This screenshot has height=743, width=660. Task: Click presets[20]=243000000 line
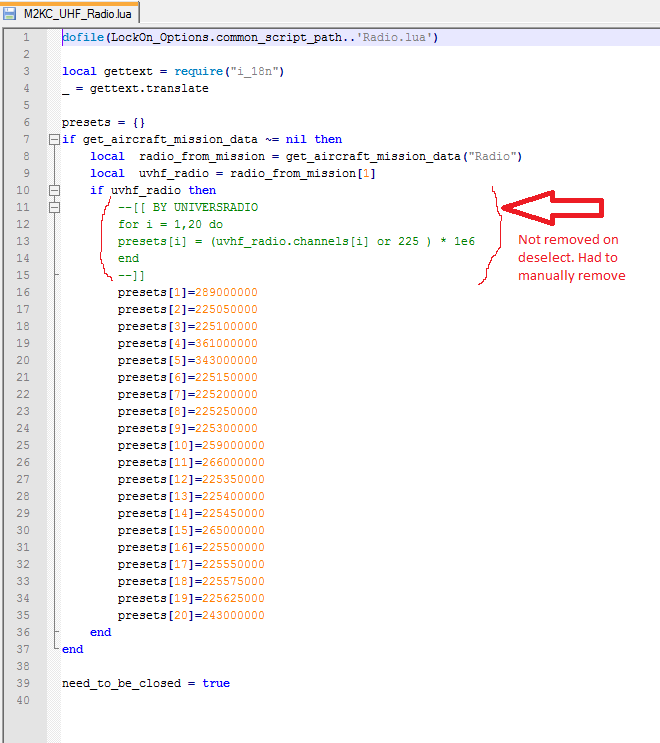click(x=191, y=616)
